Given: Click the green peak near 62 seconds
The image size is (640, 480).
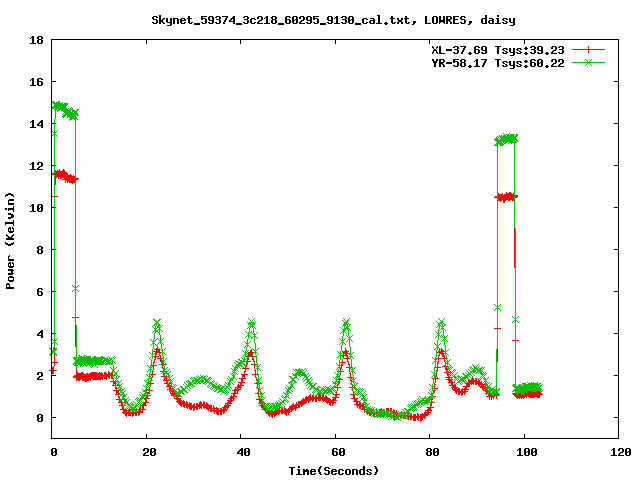Looking at the screenshot, I should (346, 322).
